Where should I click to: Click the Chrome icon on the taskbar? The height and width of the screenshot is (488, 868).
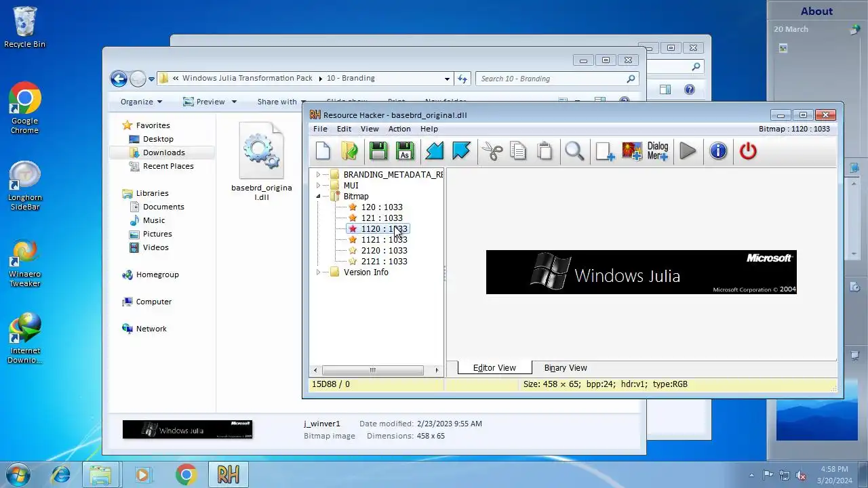pos(186,474)
